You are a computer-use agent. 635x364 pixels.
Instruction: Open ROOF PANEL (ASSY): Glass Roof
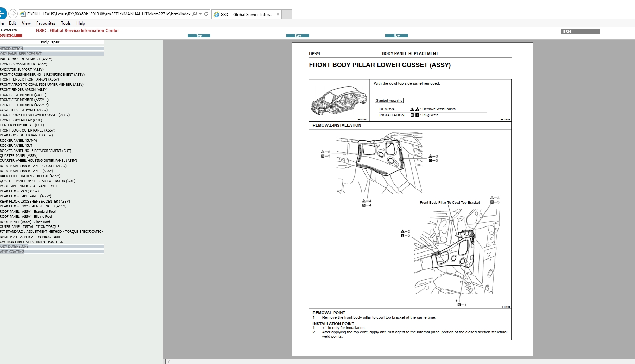coord(25,222)
